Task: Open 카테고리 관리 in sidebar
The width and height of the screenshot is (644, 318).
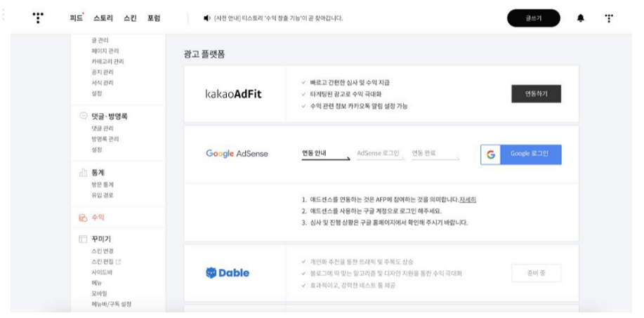Action: [x=107, y=62]
